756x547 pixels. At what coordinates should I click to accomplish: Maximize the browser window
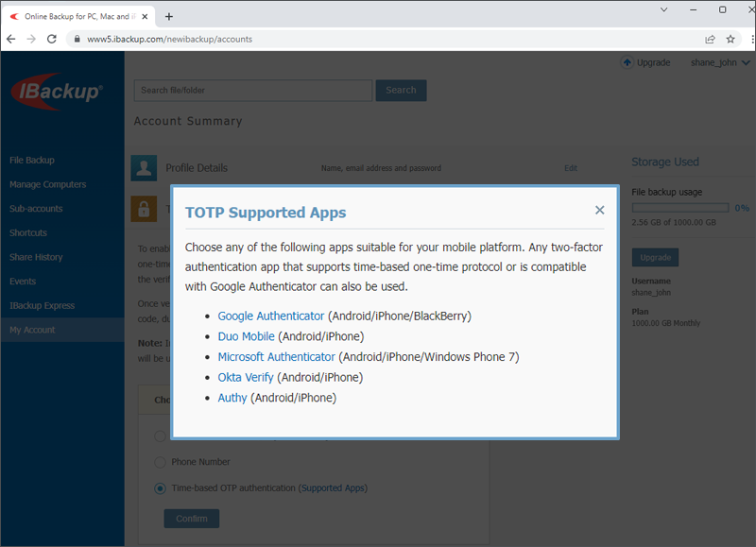[722, 9]
